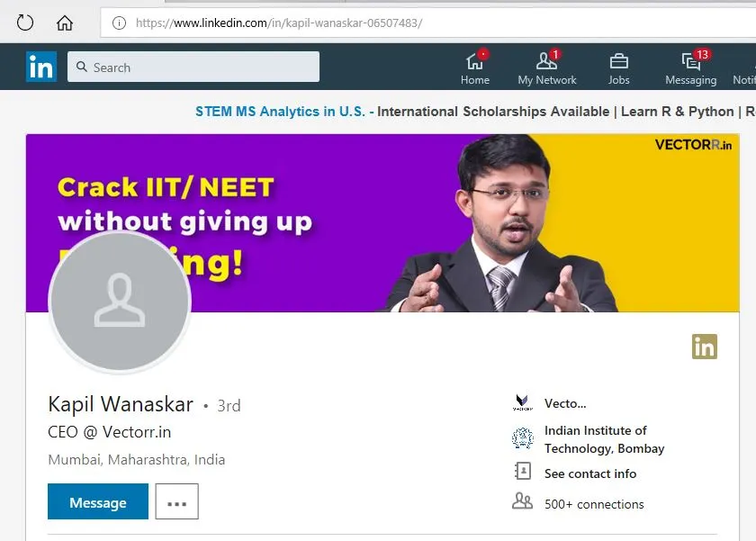The height and width of the screenshot is (541, 756).
Task: Click the gold LinkedIn Premium badge
Action: coord(705,347)
